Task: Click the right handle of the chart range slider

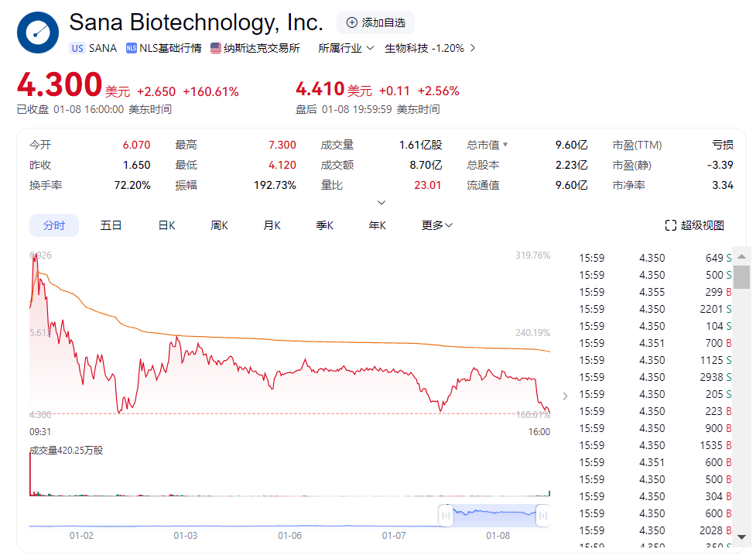Action: tap(543, 516)
